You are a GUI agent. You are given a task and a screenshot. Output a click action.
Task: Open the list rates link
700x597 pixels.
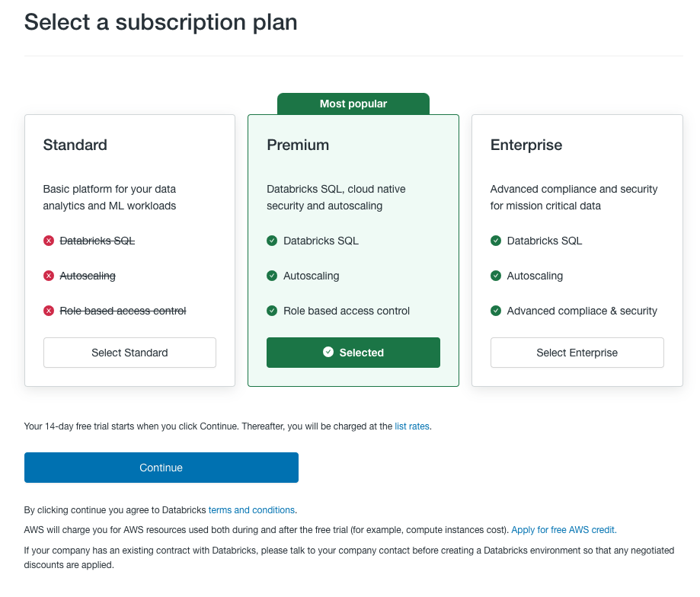tap(412, 426)
